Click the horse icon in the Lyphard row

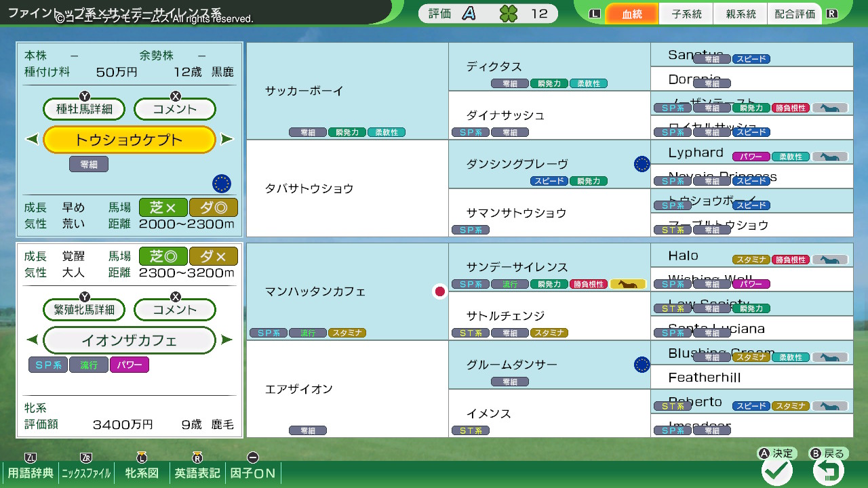[x=831, y=157]
